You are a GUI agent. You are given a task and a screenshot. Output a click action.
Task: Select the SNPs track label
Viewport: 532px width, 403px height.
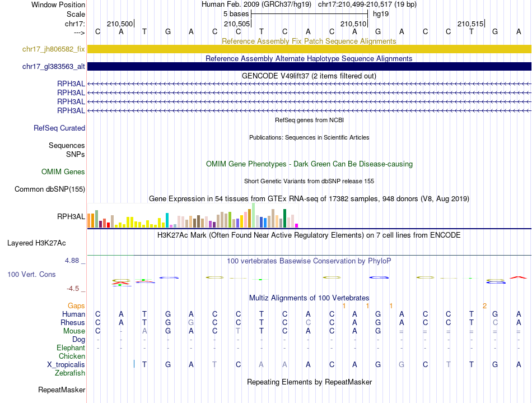(76, 154)
